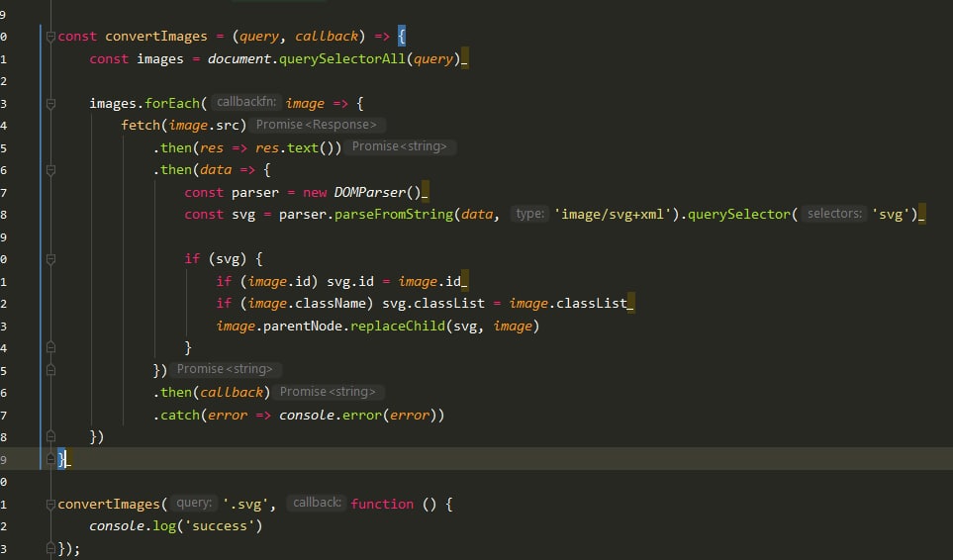
Task: Click the Promise<Response> inlay hint
Action: 316,125
